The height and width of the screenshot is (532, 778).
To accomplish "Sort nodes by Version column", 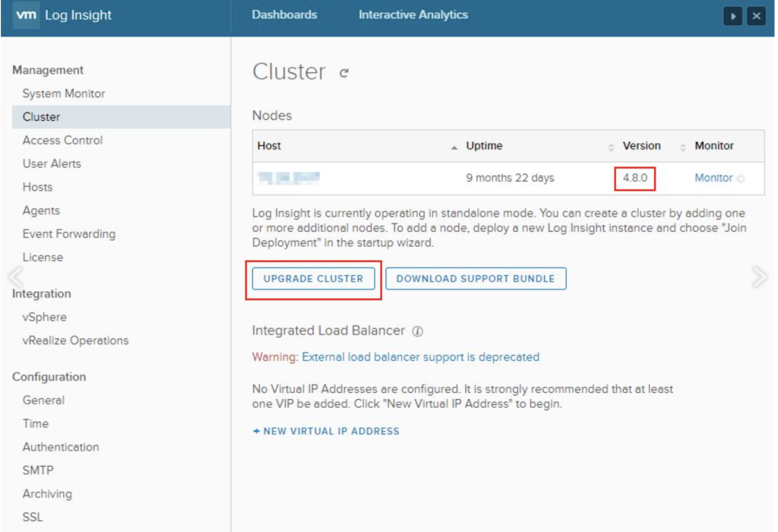I will coord(641,146).
